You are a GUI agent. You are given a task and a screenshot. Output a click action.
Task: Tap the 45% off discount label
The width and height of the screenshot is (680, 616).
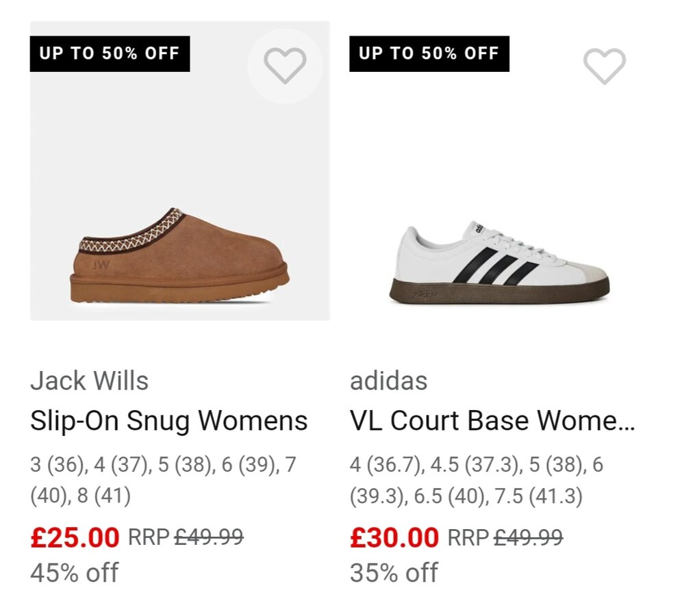[x=74, y=572]
